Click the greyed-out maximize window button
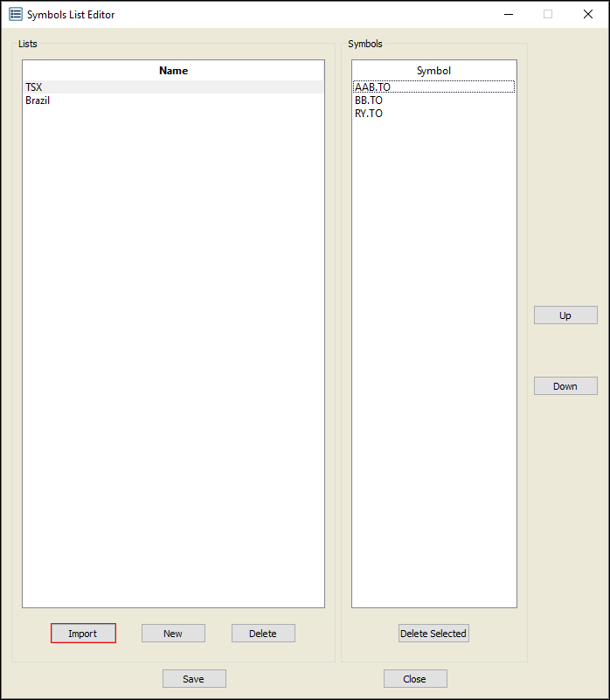The image size is (610, 700). tap(548, 14)
